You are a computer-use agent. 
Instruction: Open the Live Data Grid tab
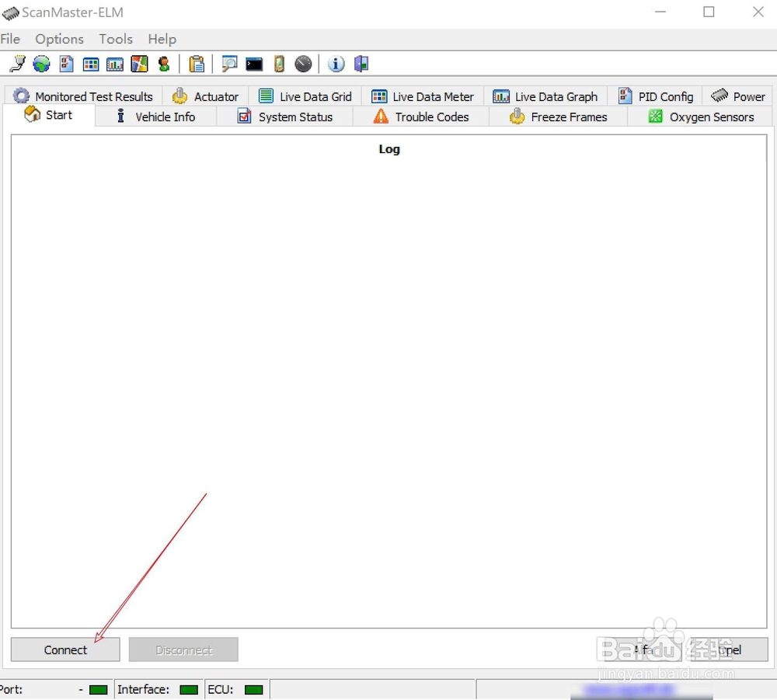[305, 96]
